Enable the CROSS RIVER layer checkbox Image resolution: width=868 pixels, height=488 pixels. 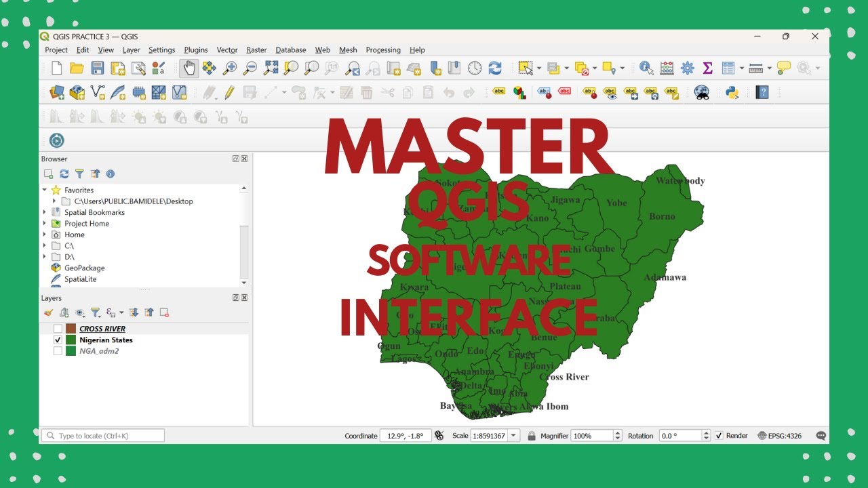pyautogui.click(x=58, y=329)
